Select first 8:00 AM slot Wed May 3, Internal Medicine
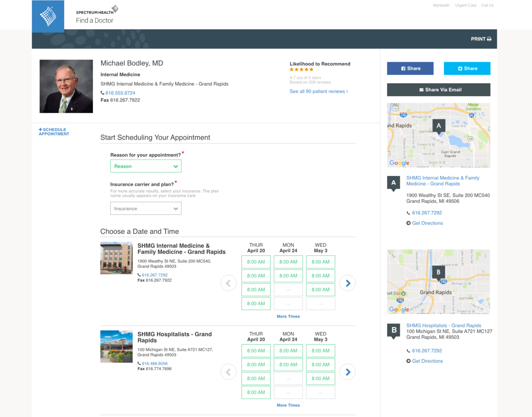532x417 pixels. point(320,262)
